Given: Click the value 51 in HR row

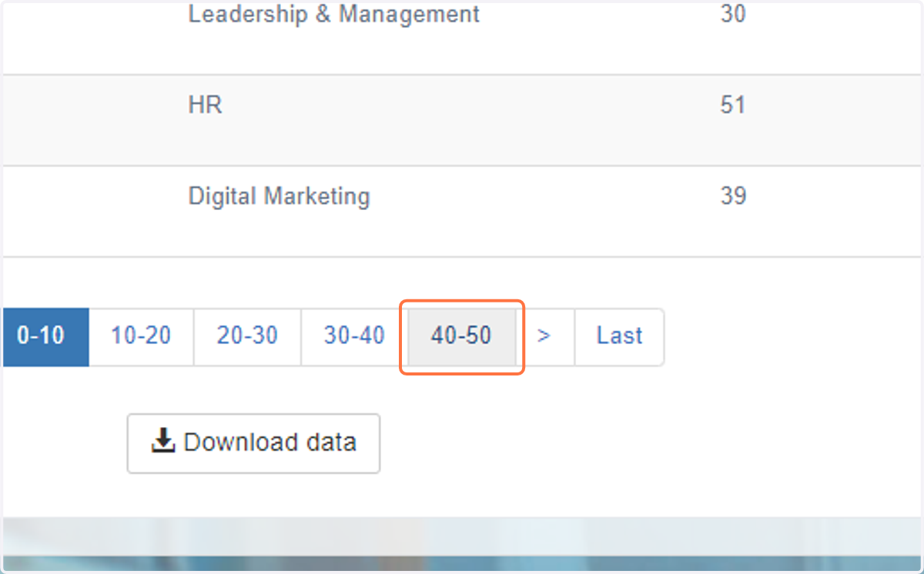Looking at the screenshot, I should (x=733, y=105).
